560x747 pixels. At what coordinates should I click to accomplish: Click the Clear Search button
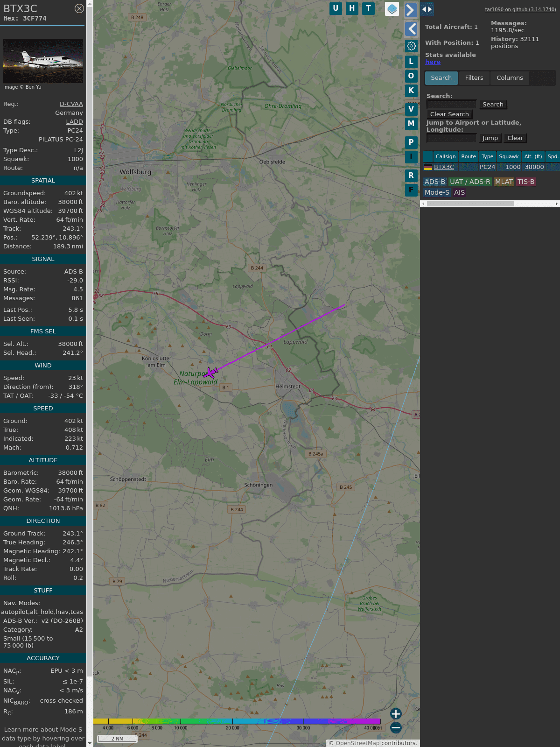449,114
